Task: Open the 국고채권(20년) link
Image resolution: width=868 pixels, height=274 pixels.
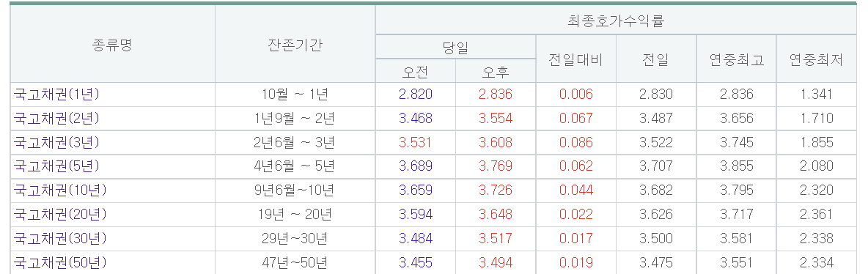Action: click(60, 214)
